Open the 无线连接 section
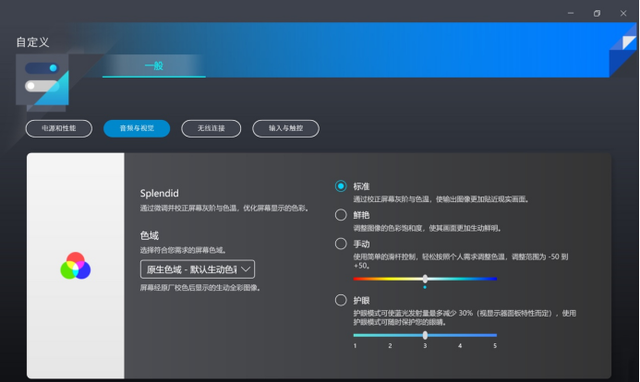 (x=211, y=129)
